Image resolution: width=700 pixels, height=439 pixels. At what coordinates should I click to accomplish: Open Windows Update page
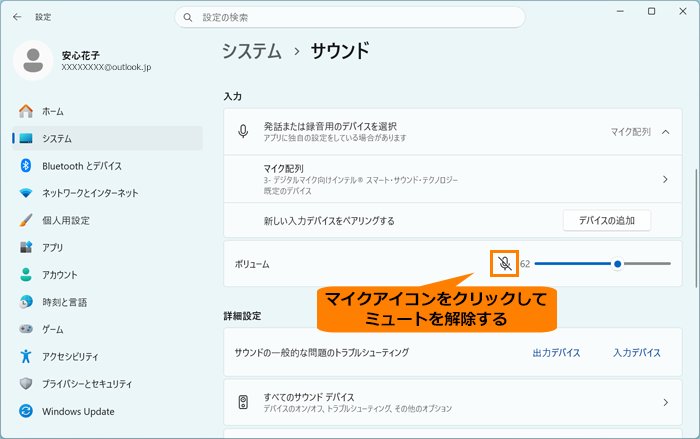107,411
